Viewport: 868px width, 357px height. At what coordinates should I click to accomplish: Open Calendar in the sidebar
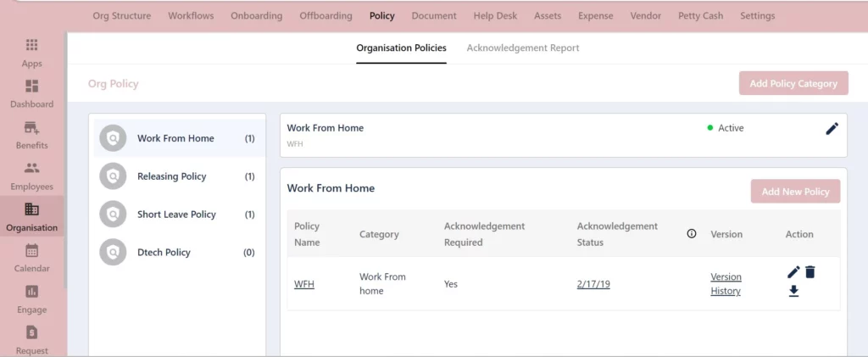pyautogui.click(x=31, y=251)
